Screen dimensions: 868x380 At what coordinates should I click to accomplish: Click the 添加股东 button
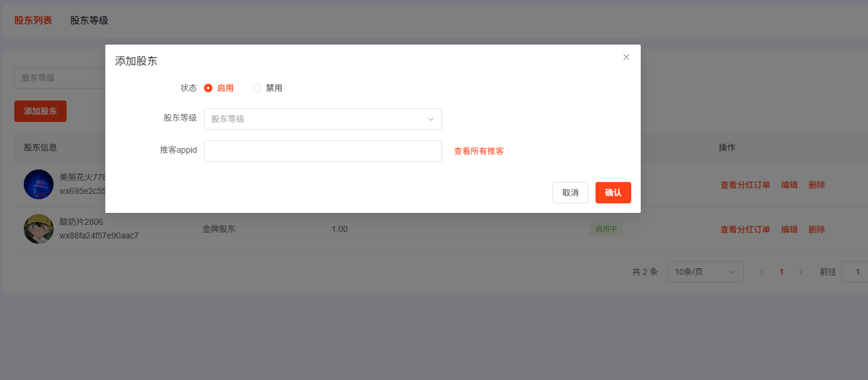point(40,111)
